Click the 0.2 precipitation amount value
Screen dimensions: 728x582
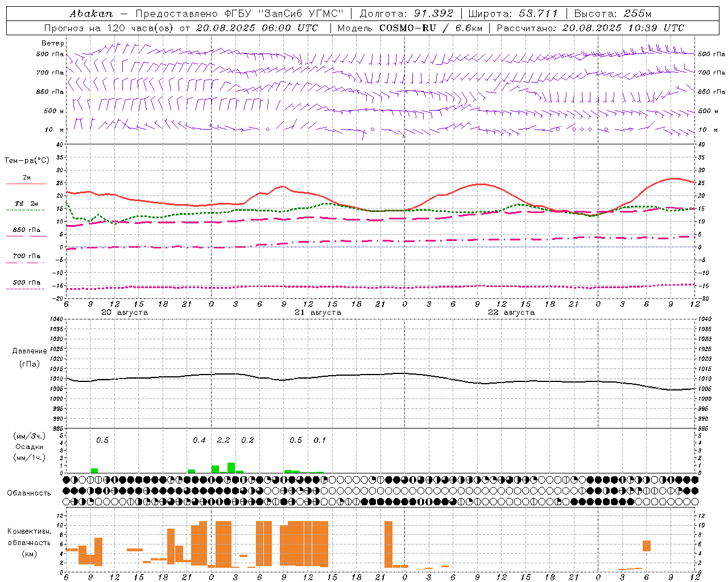[x=247, y=440]
